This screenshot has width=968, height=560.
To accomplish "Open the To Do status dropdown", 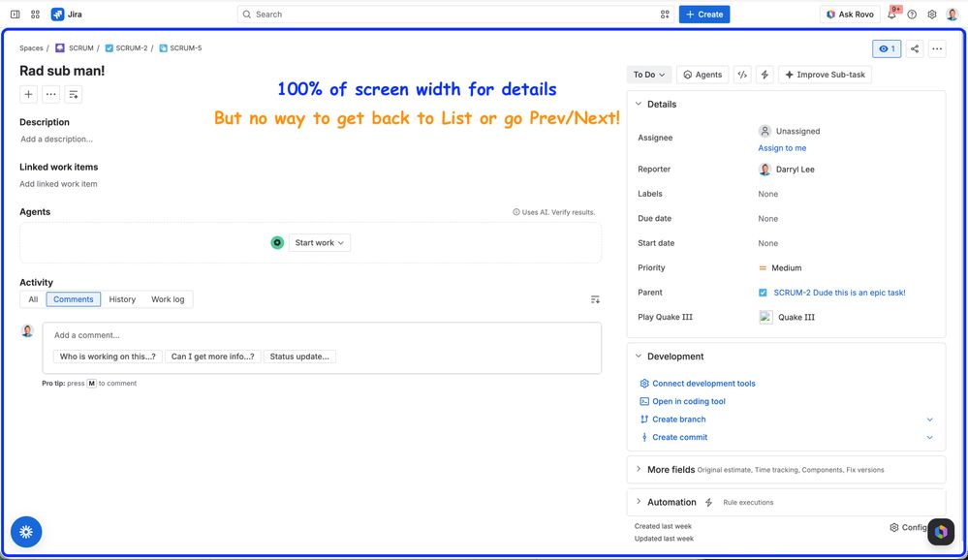I will tap(649, 75).
